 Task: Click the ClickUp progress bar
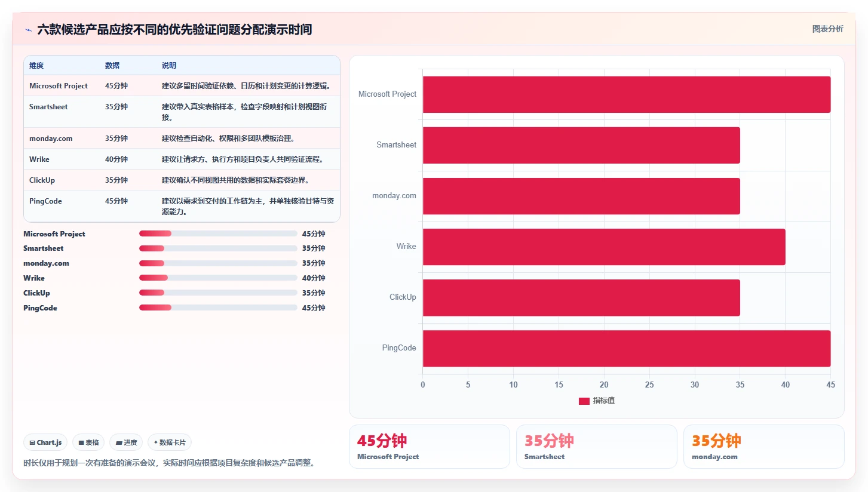coord(218,293)
